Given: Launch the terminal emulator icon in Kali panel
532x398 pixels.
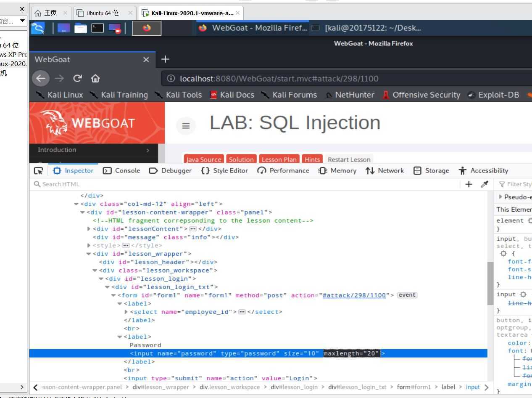Looking at the screenshot, I should [x=97, y=28].
